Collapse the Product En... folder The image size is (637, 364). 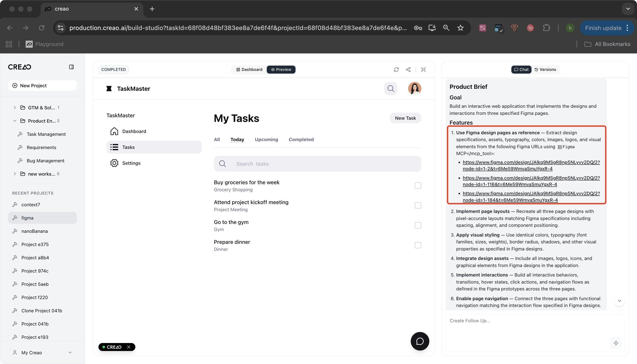click(x=15, y=121)
